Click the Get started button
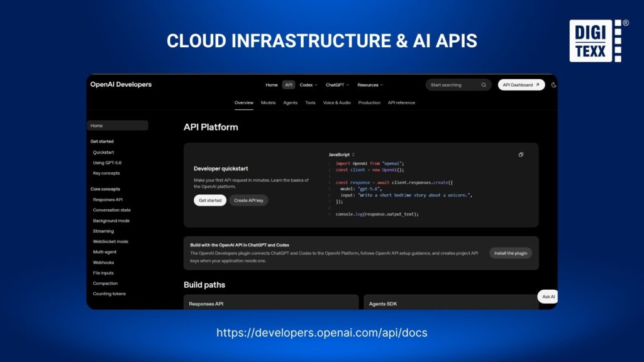Screen dimensions: 644x362 (210, 200)
